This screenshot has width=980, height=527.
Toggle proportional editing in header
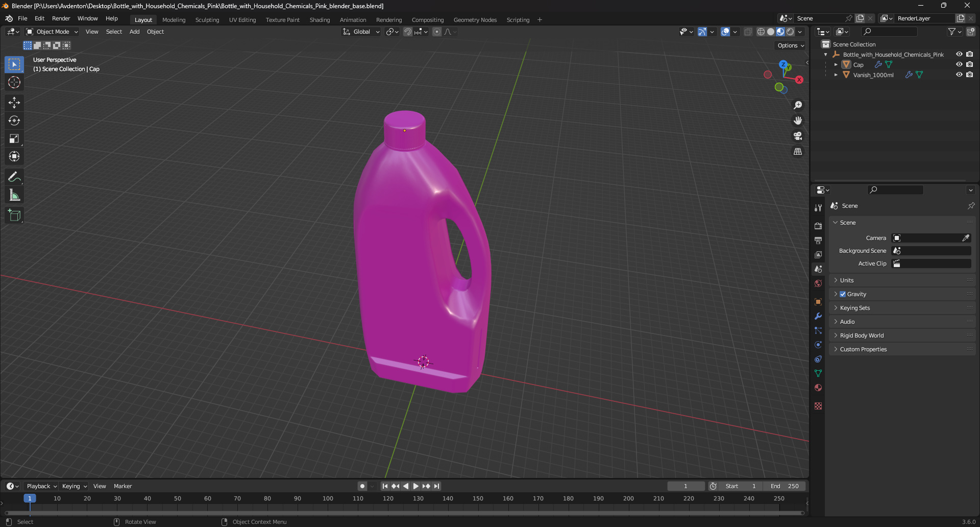[x=437, y=32]
